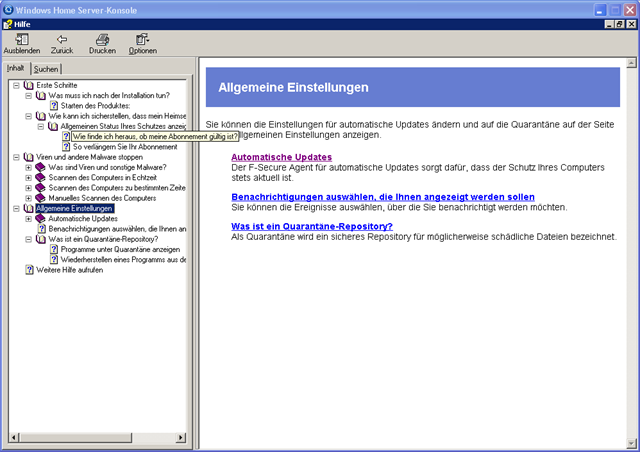Click the Windows Home Server-Konsole title icon
This screenshot has width=640, height=452.
pyautogui.click(x=8, y=9)
